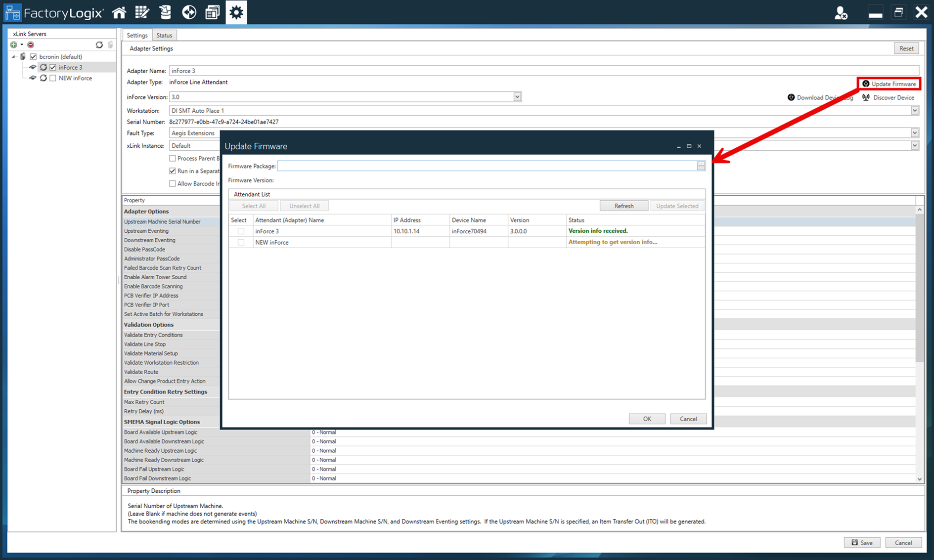Click the 'Version info received.' status cell
This screenshot has height=560, width=934.
tap(635, 231)
